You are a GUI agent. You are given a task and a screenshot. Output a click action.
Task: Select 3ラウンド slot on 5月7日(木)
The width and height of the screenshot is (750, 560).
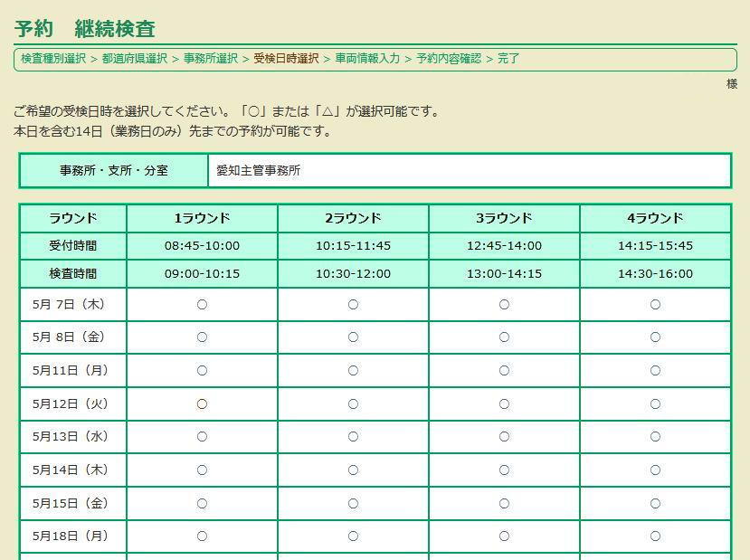click(x=504, y=305)
